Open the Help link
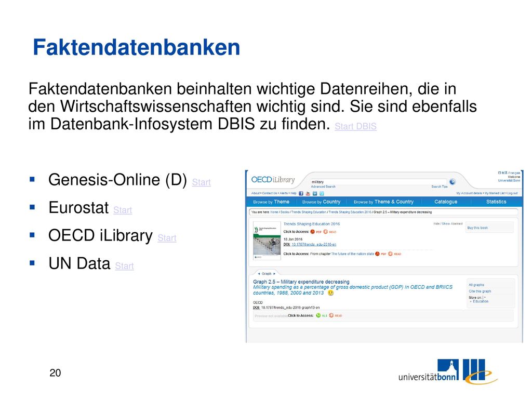 pyautogui.click(x=293, y=193)
